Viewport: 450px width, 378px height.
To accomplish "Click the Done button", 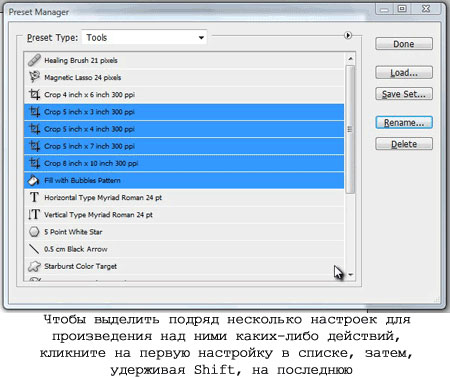I will (x=404, y=44).
